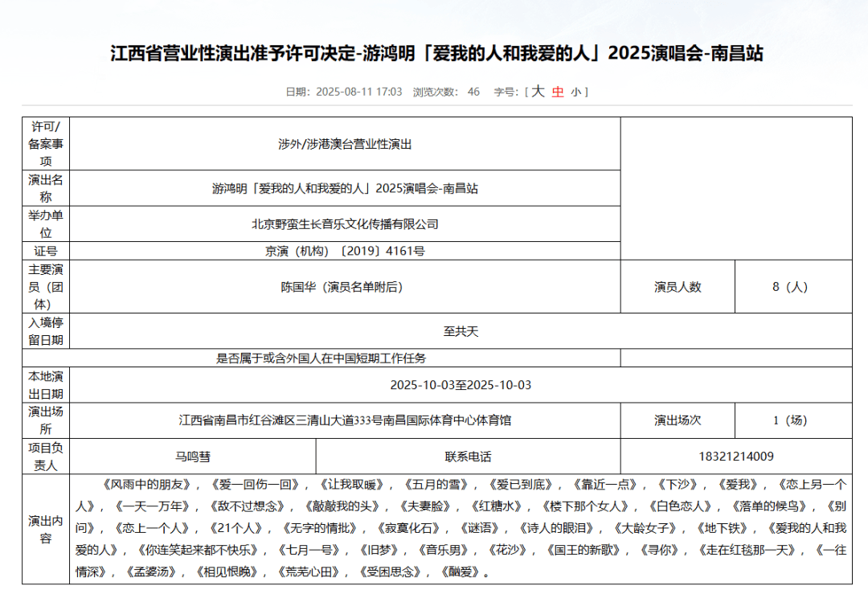868x594 pixels.
Task: Select project leader name 马鸣彗
Action: 193,457
